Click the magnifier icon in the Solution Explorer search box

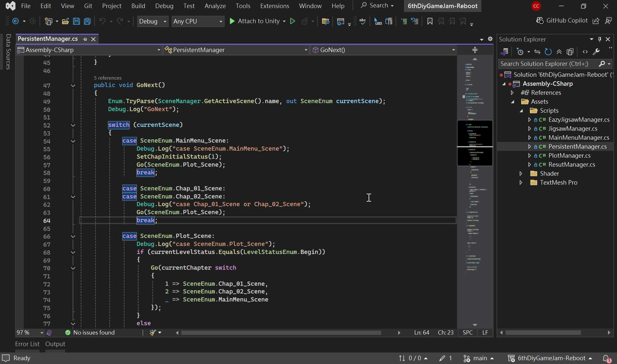point(602,64)
